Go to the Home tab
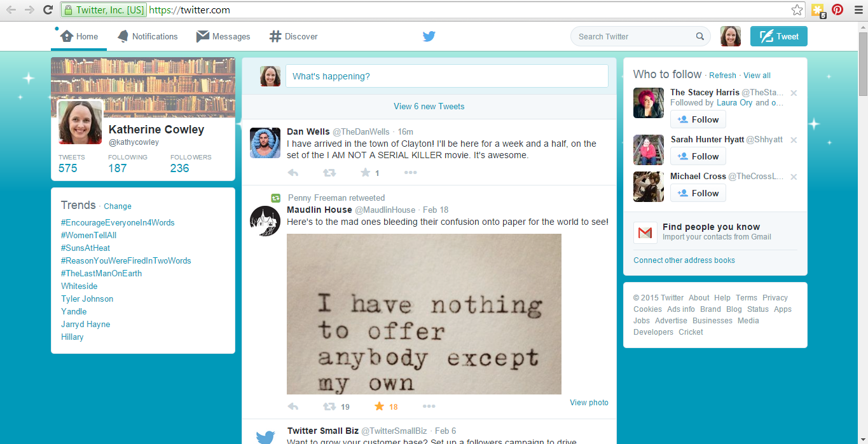 [79, 36]
